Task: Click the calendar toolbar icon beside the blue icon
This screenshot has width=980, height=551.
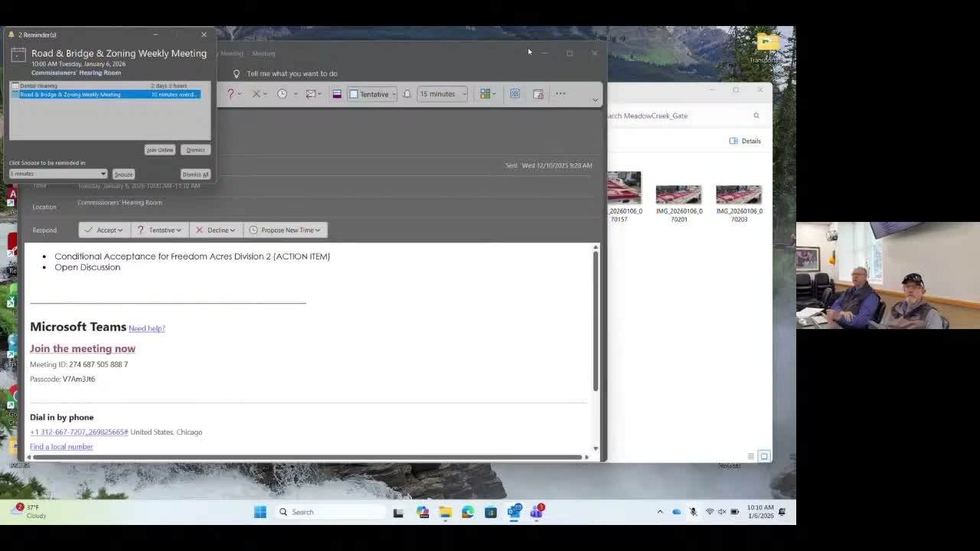Action: coord(538,94)
